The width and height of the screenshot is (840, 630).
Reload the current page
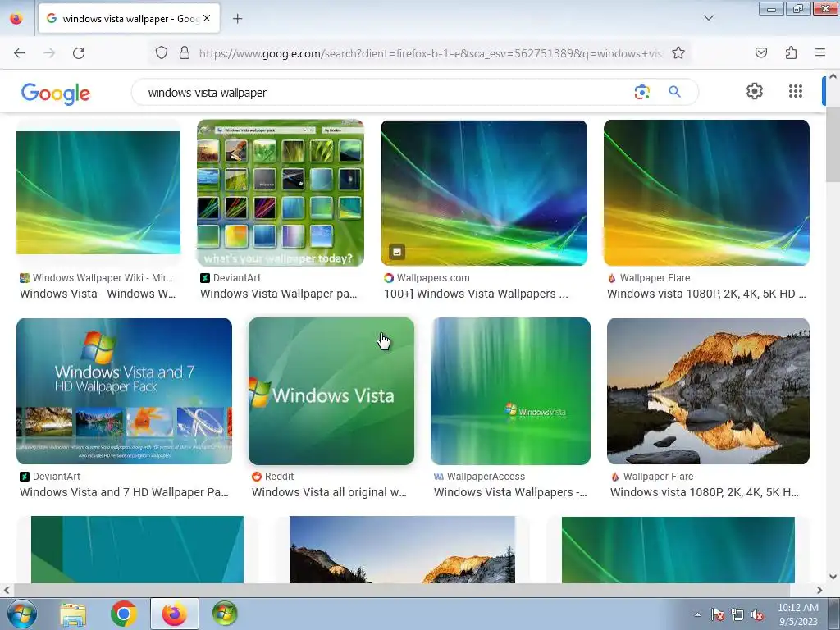click(x=79, y=53)
